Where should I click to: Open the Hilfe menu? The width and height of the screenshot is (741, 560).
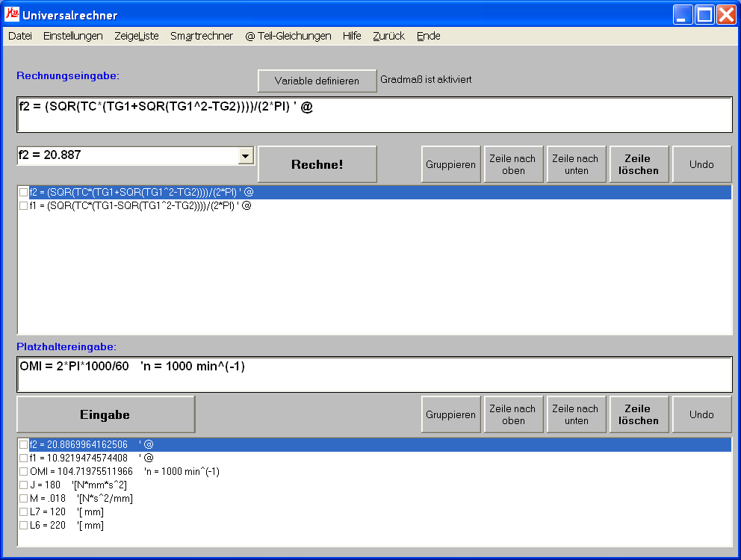coord(352,36)
